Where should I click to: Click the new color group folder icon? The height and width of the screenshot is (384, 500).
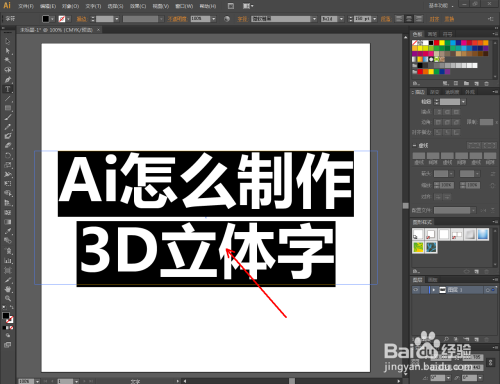(x=466, y=83)
